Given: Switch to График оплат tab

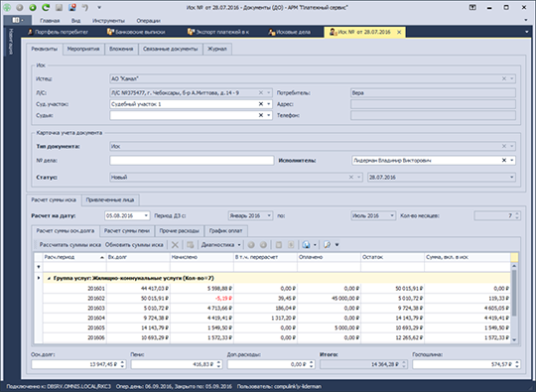Looking at the screenshot, I should (225, 230).
